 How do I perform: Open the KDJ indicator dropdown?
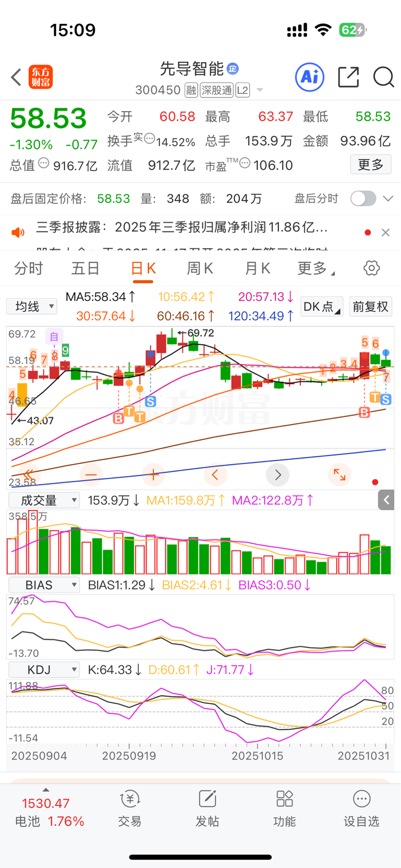click(x=44, y=669)
